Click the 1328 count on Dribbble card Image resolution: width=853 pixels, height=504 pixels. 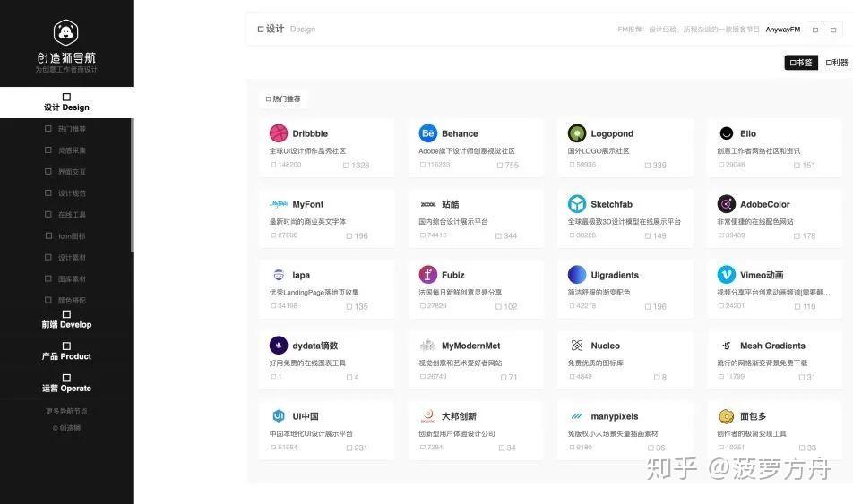pos(357,166)
